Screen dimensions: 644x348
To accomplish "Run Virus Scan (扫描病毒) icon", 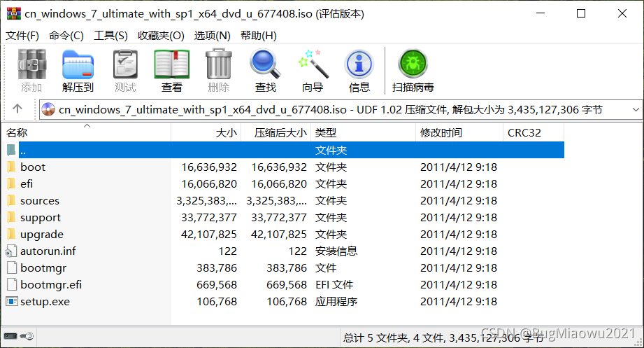I will click(413, 64).
